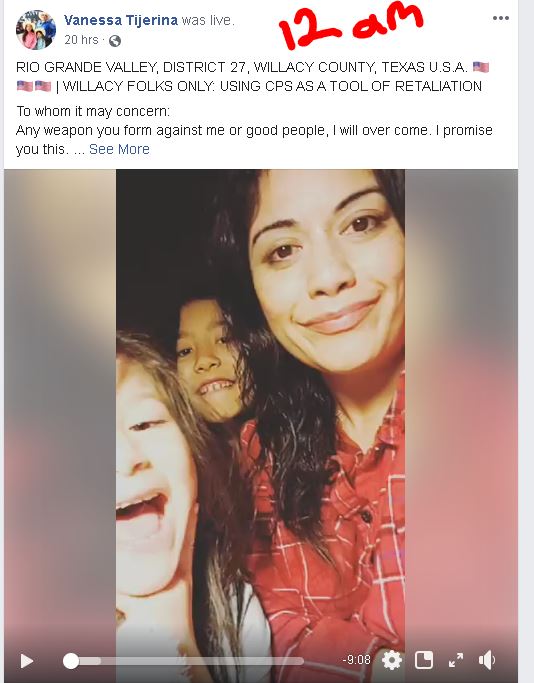This screenshot has height=683, width=534.
Task: Click the globe public privacy icon
Action: [x=115, y=41]
